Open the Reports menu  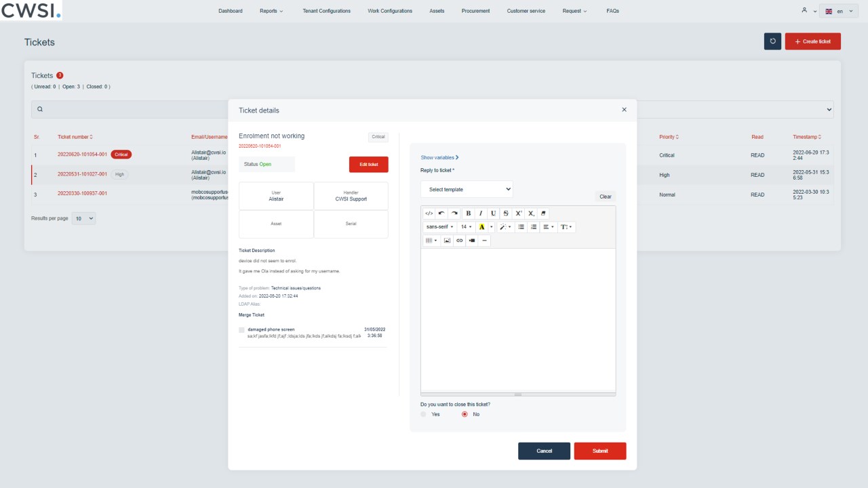(x=271, y=11)
